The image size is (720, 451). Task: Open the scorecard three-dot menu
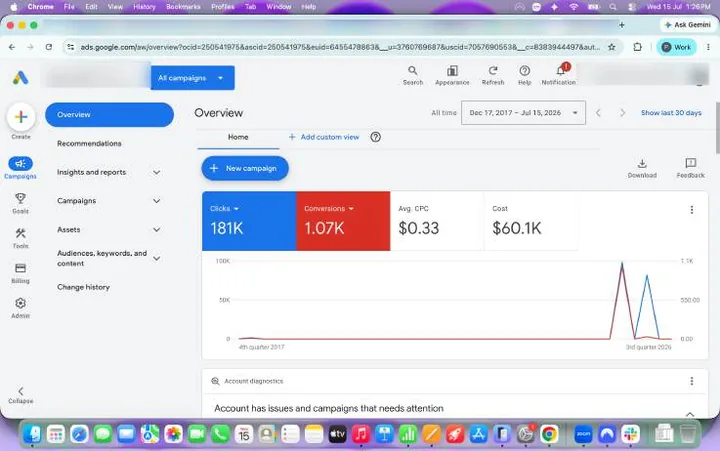point(692,210)
